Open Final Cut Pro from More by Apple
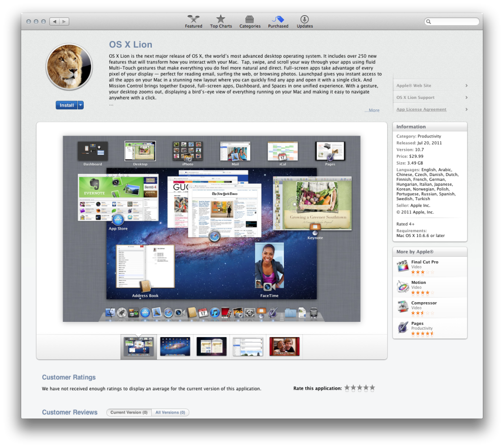 coord(430,267)
